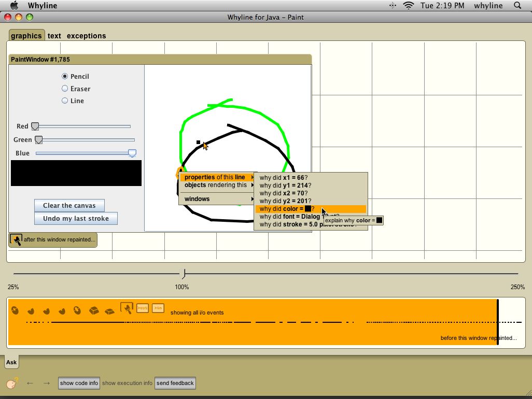Click 'Undo my last stroke' button

[76, 218]
